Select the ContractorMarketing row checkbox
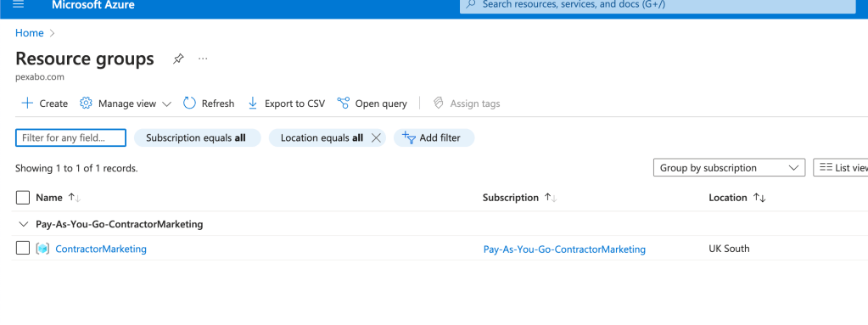Screen dimensions: 868x325 (23, 249)
